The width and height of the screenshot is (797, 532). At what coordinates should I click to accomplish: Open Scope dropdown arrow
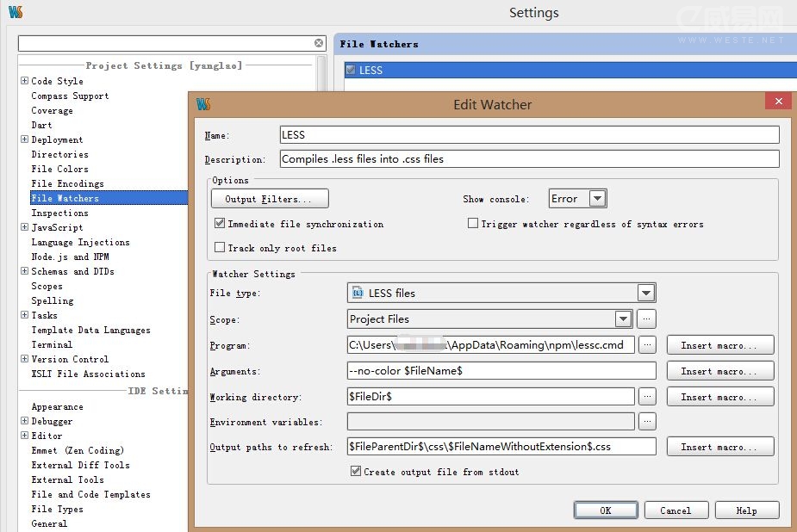623,319
